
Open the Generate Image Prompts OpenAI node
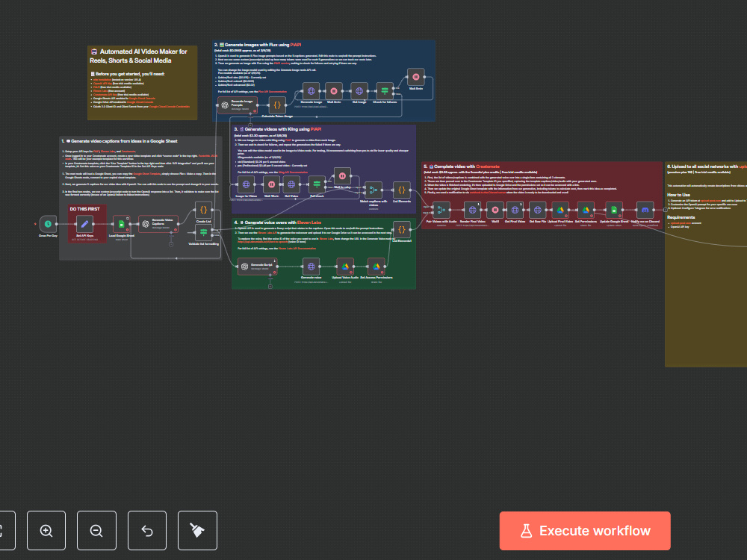click(x=238, y=105)
